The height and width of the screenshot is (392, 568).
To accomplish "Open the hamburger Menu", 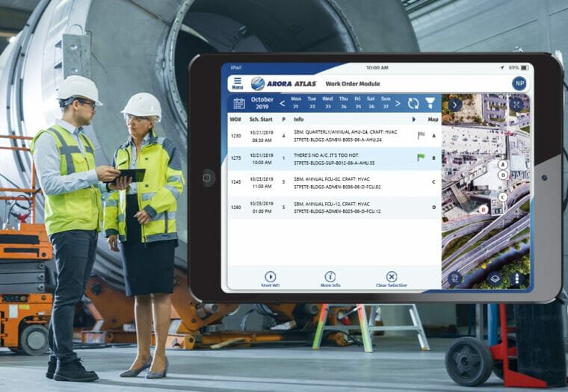I will point(238,84).
